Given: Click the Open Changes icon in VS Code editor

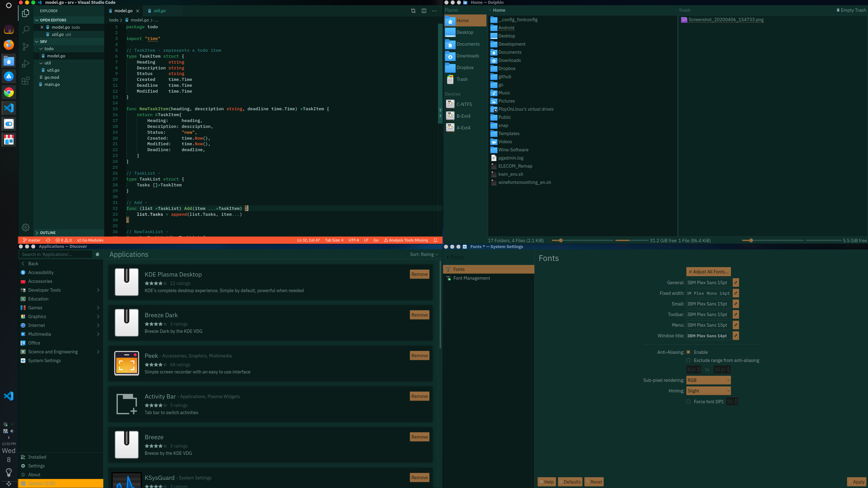Looking at the screenshot, I should [x=413, y=11].
